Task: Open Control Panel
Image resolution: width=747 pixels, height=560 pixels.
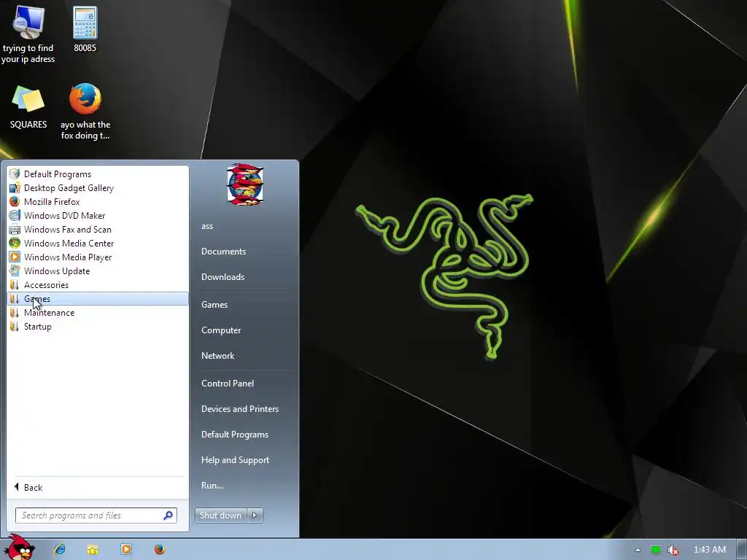Action: coord(228,384)
